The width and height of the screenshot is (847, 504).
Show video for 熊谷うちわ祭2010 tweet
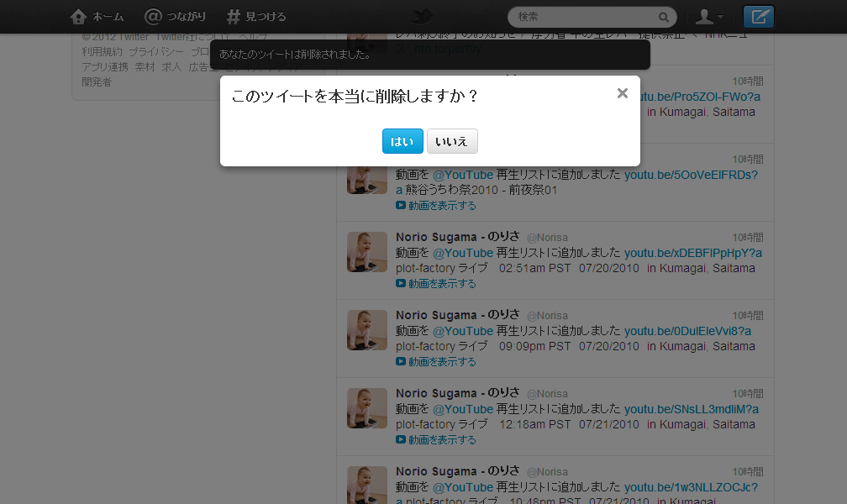(436, 206)
